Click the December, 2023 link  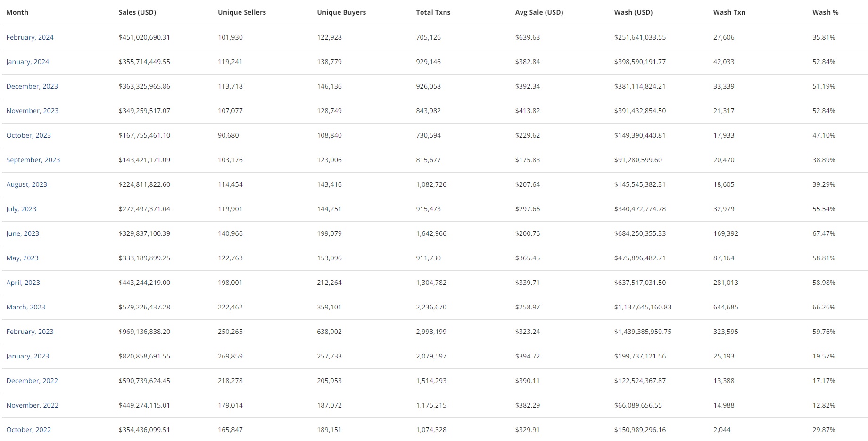[x=32, y=86]
